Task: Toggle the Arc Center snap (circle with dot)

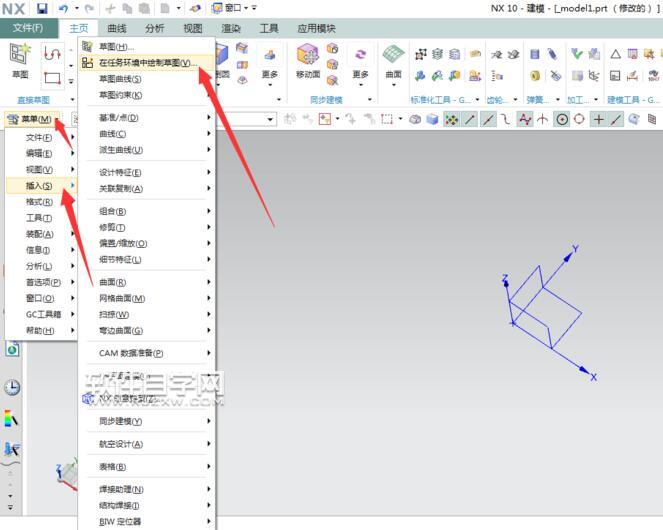Action: click(562, 120)
